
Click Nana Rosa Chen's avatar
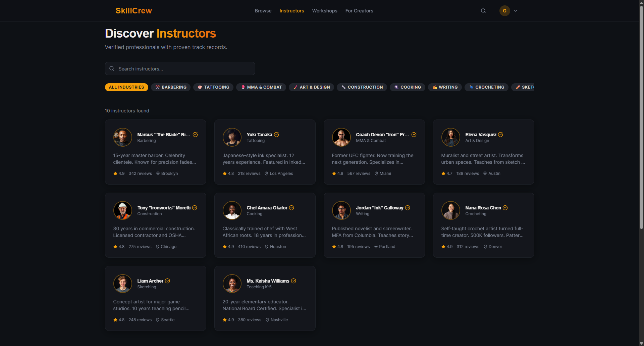(x=451, y=210)
